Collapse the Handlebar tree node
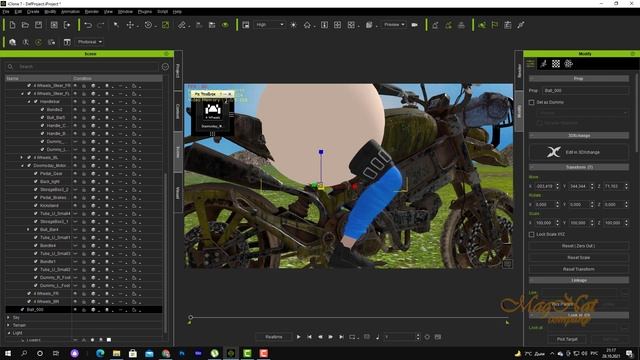Viewport: 640px width, 360px height. (29, 102)
